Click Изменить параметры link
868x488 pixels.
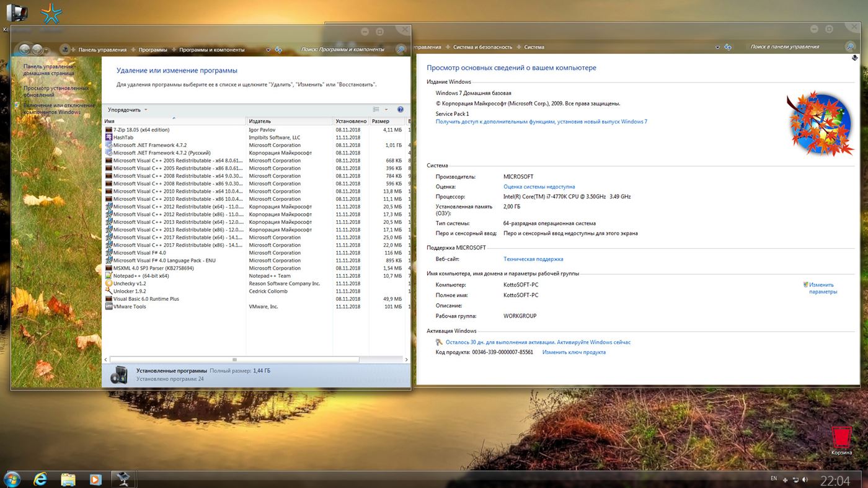tap(823, 288)
